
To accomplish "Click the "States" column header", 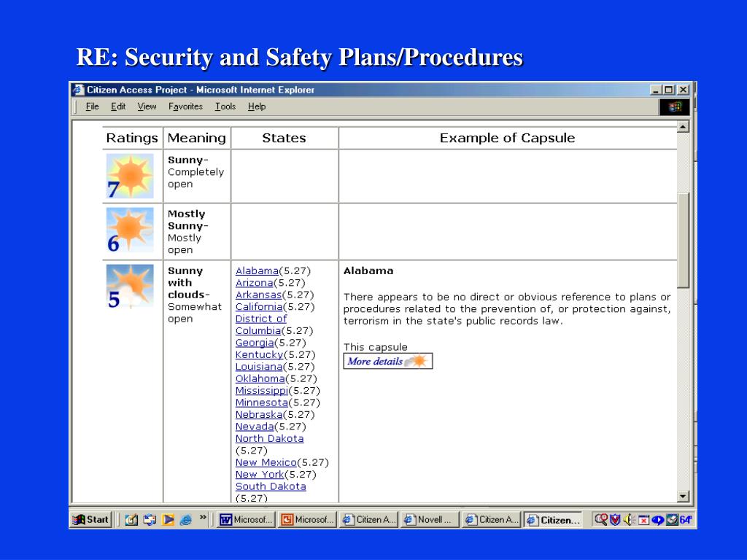I will 284,138.
